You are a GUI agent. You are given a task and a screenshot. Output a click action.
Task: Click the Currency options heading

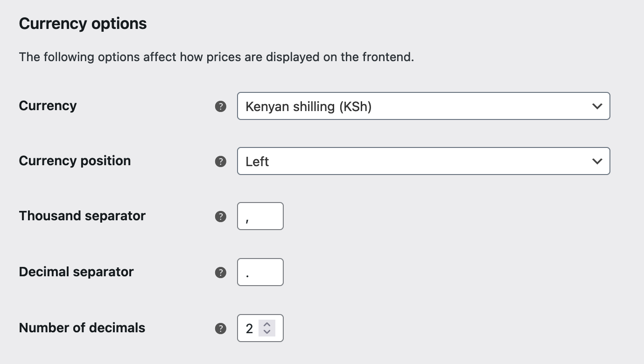pos(83,23)
